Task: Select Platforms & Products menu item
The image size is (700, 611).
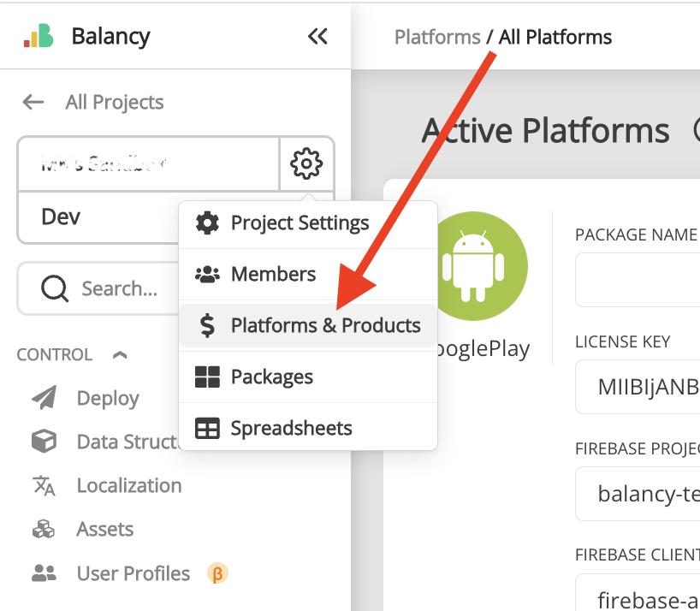Action: pyautogui.click(x=307, y=325)
